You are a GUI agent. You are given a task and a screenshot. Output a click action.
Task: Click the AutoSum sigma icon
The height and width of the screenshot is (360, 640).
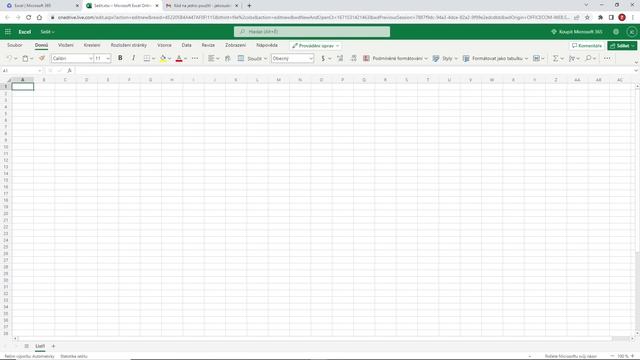click(x=556, y=58)
